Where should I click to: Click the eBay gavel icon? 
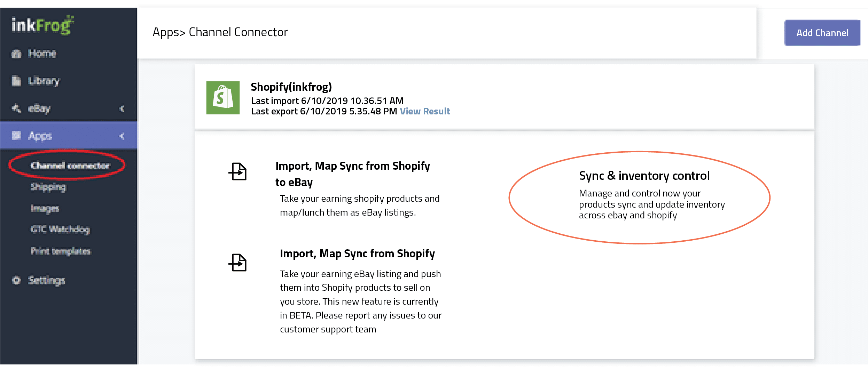coord(16,108)
